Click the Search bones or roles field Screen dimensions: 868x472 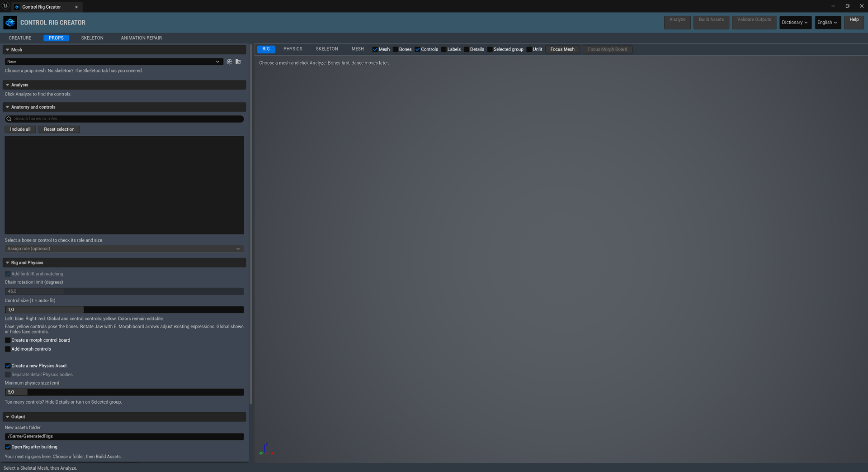click(124, 119)
